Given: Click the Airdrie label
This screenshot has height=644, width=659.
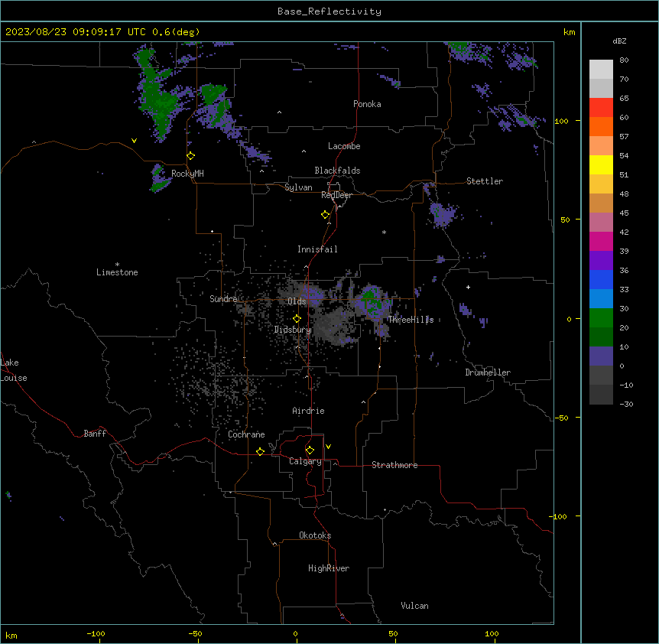Looking at the screenshot, I should (308, 411).
